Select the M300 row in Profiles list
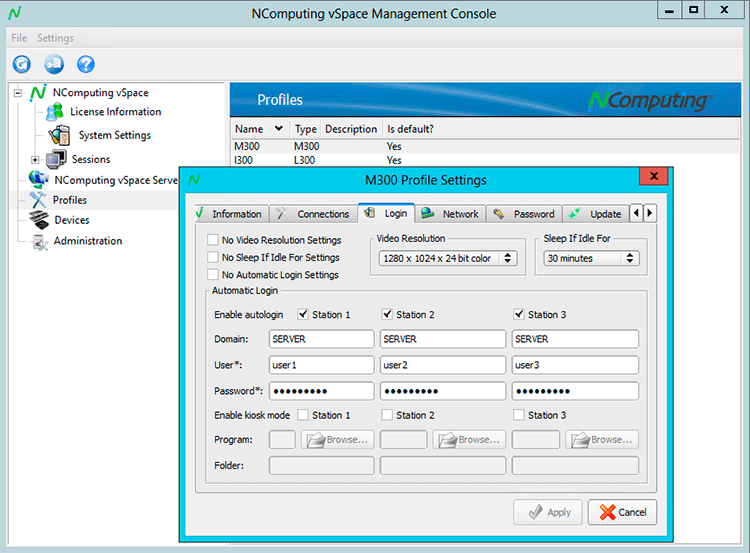The image size is (750, 553). [x=485, y=146]
